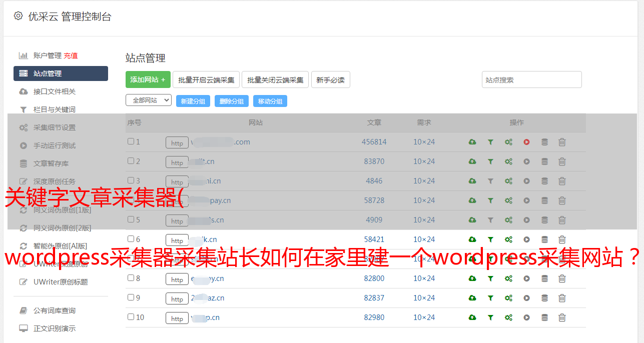The image size is (644, 343).
Task: Click 批量关闭云端采集 button
Action: (x=275, y=79)
